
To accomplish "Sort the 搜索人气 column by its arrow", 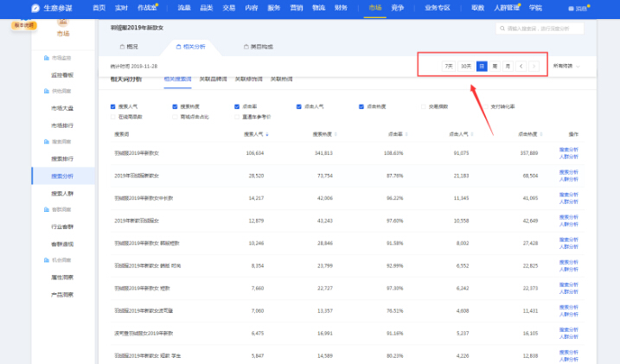I will click(x=267, y=135).
